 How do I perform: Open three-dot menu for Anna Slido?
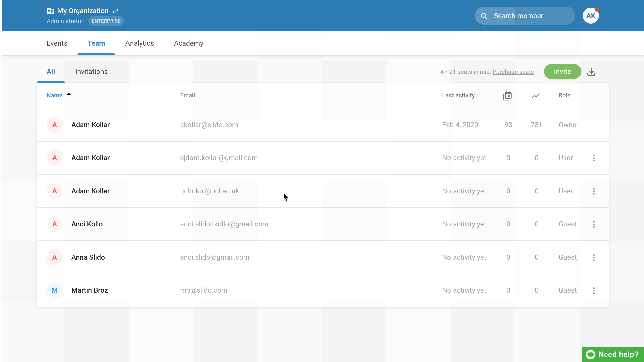[594, 257]
